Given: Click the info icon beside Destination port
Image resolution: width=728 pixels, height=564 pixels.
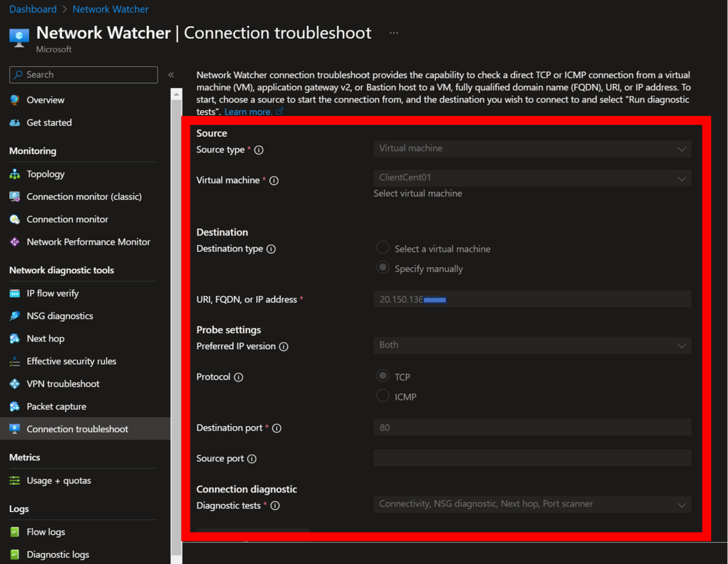Looking at the screenshot, I should click(x=277, y=428).
